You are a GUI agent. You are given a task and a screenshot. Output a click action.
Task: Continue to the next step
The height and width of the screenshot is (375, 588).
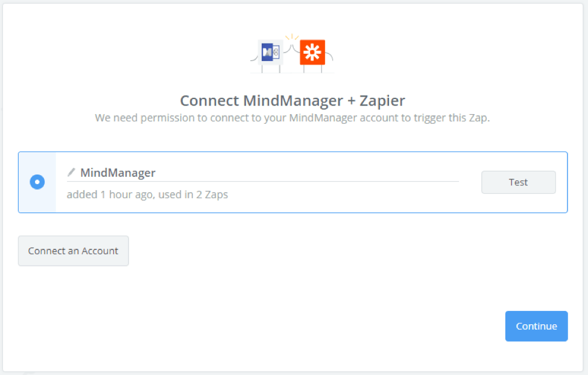(x=536, y=326)
